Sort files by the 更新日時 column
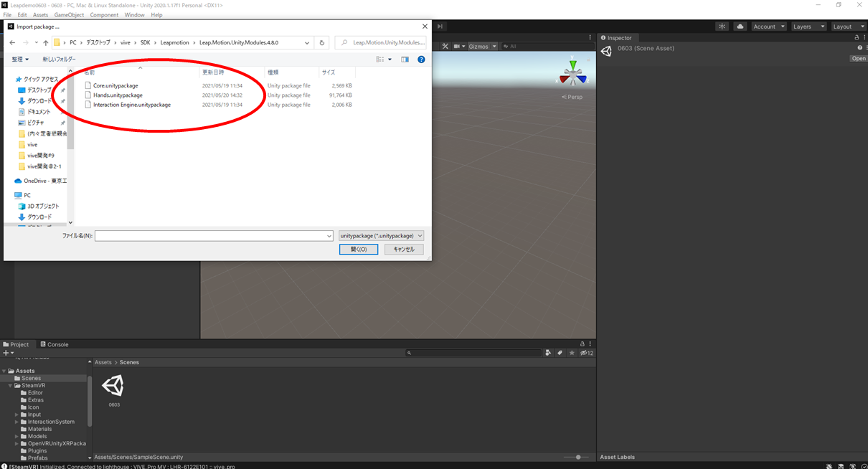The width and height of the screenshot is (868, 469). tap(213, 72)
